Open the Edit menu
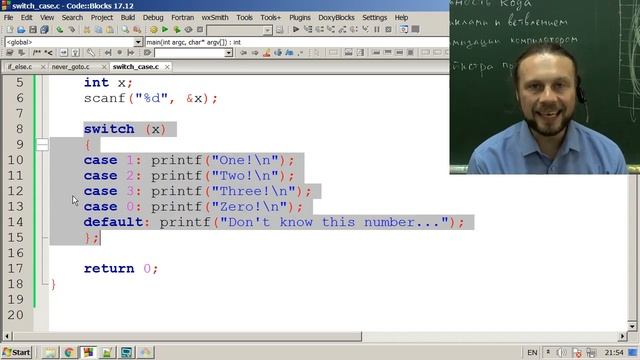Screen dimensions: 640x360 pyautogui.click(x=27, y=18)
